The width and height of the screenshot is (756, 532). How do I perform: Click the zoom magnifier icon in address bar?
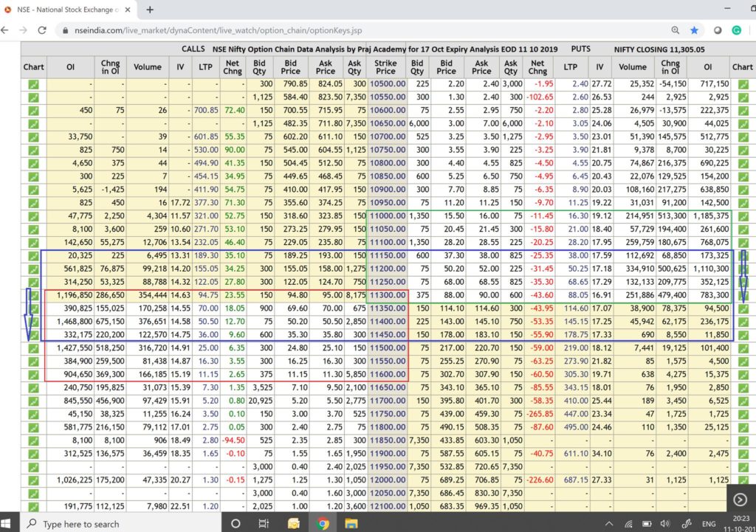tap(676, 31)
